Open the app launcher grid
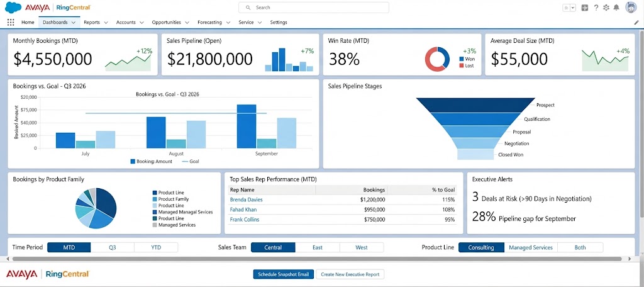This screenshot has height=287, width=644. click(11, 22)
